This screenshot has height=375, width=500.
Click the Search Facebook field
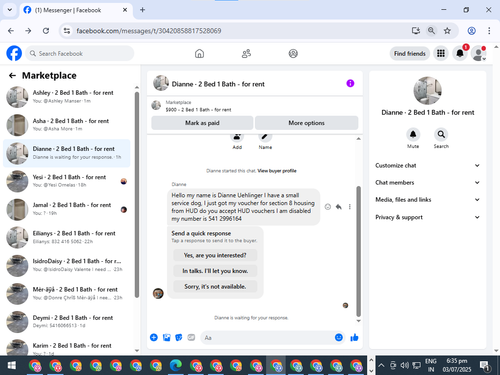80,53
